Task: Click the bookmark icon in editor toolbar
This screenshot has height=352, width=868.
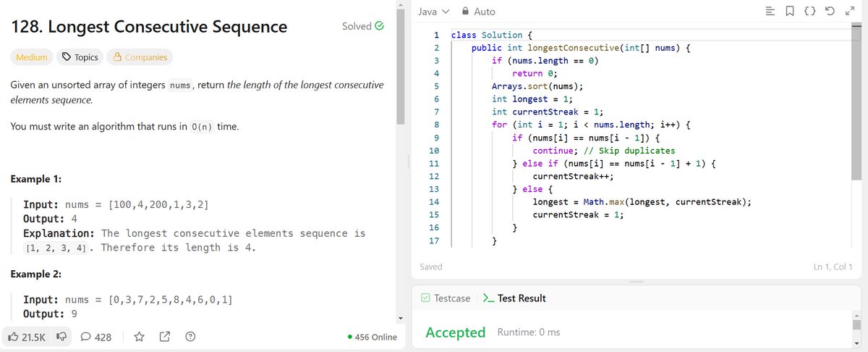Action: 789,12
